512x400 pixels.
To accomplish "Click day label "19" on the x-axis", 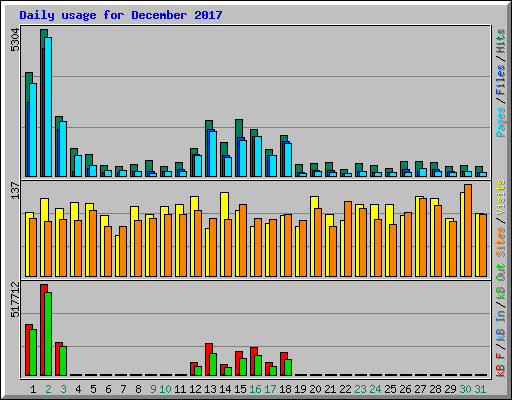I will (x=300, y=389).
